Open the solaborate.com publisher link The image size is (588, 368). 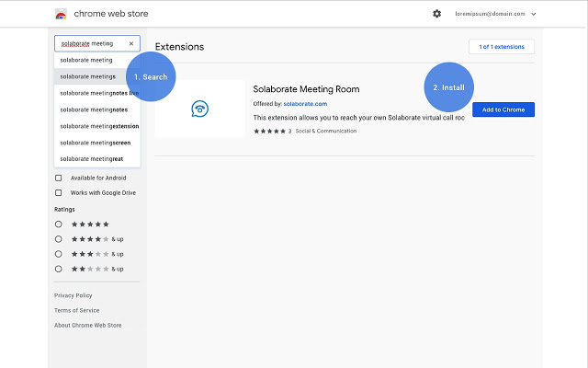(305, 104)
